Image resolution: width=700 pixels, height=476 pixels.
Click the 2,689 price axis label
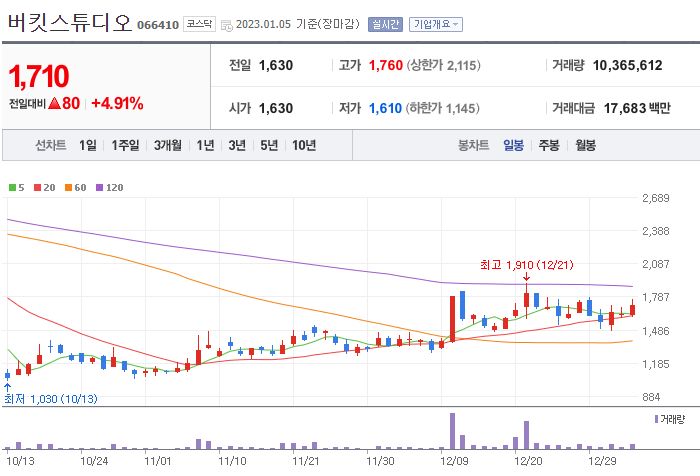click(656, 198)
